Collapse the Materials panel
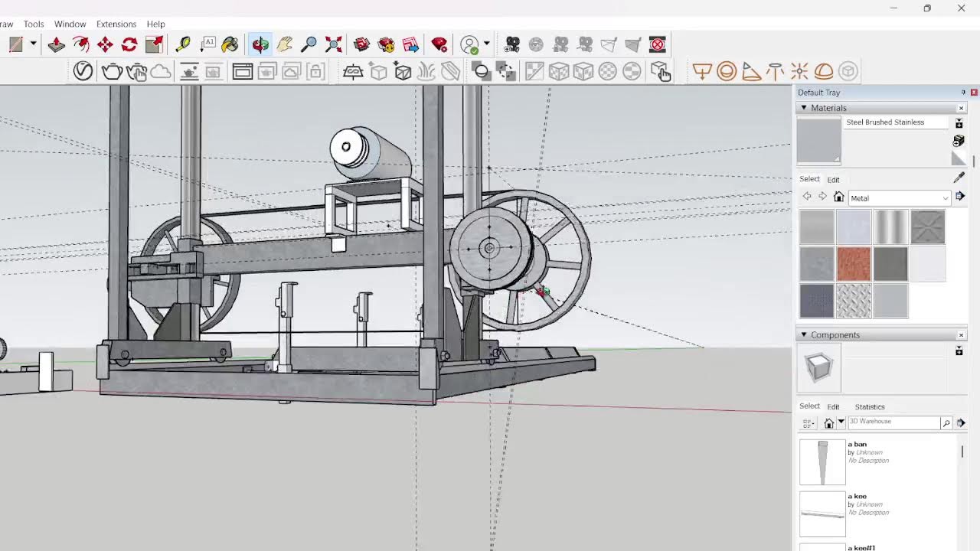The image size is (980, 551). [x=804, y=108]
